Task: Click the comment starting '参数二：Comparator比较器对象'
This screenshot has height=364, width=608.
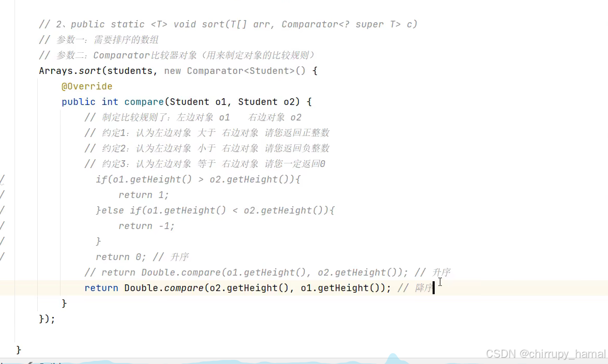Action: click(177, 55)
